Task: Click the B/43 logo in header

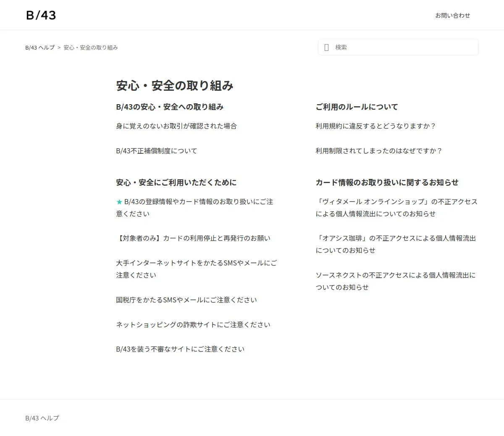Action: (41, 15)
